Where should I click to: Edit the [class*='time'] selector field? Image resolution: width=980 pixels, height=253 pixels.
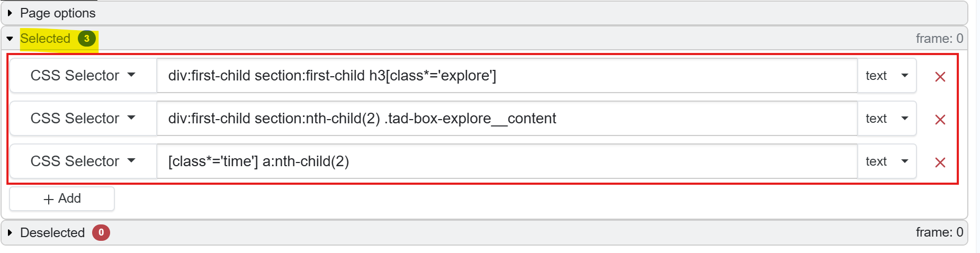507,161
